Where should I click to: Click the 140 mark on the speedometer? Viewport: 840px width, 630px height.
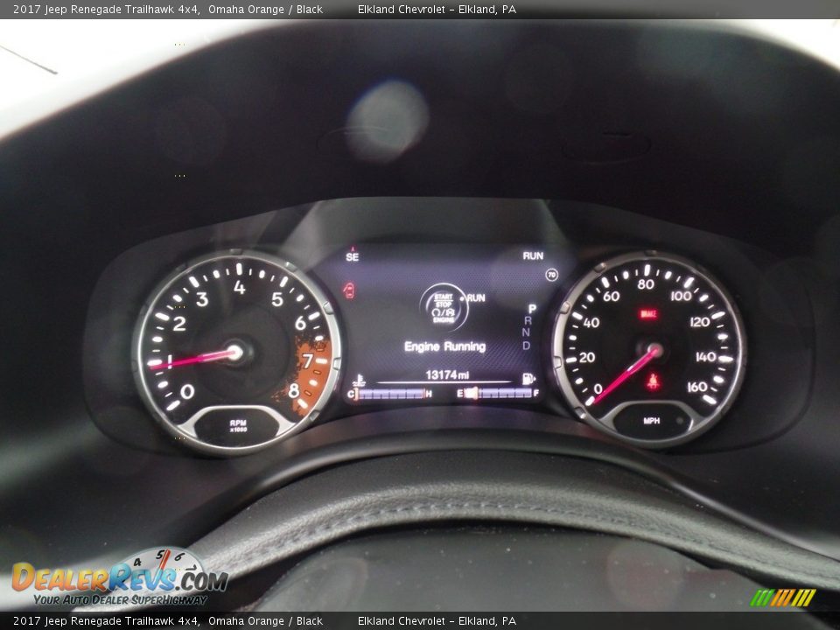[705, 357]
